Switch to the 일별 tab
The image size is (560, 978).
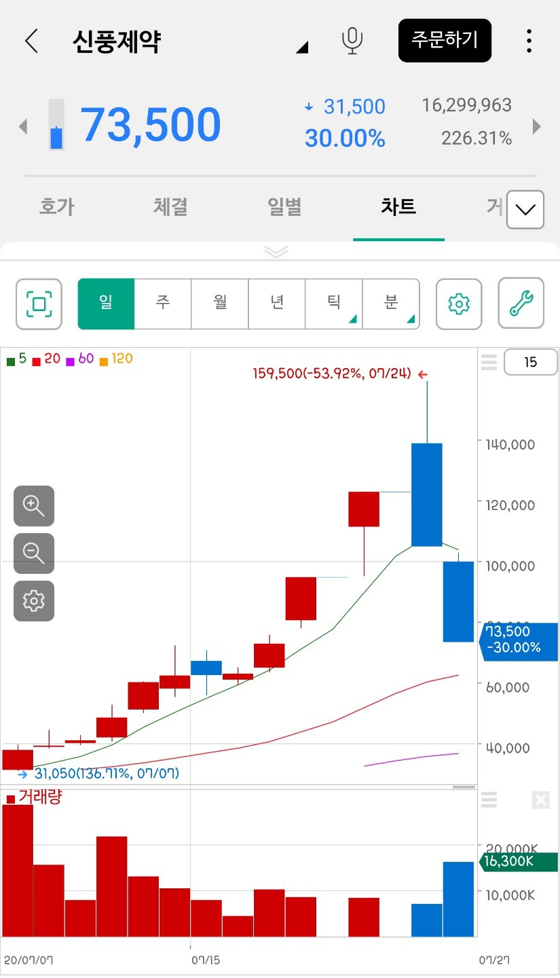coord(284,206)
